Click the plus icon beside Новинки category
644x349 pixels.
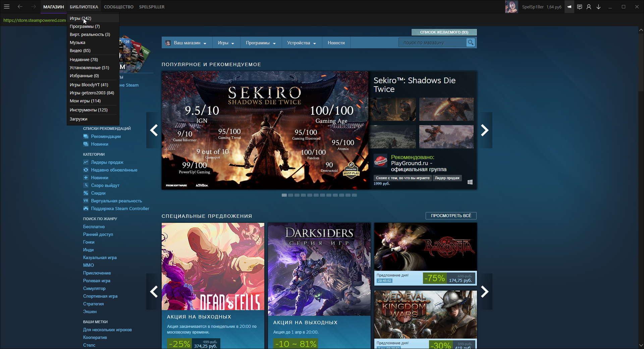86,178
